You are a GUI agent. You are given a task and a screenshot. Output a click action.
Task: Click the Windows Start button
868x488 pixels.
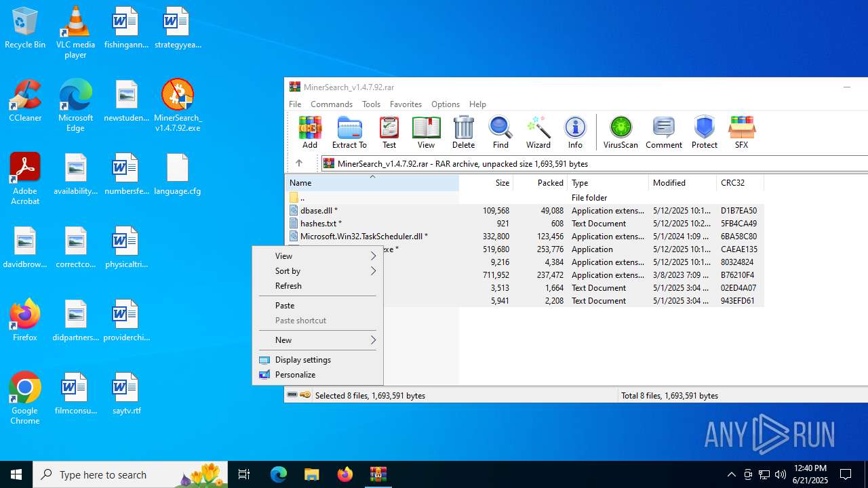click(x=16, y=474)
